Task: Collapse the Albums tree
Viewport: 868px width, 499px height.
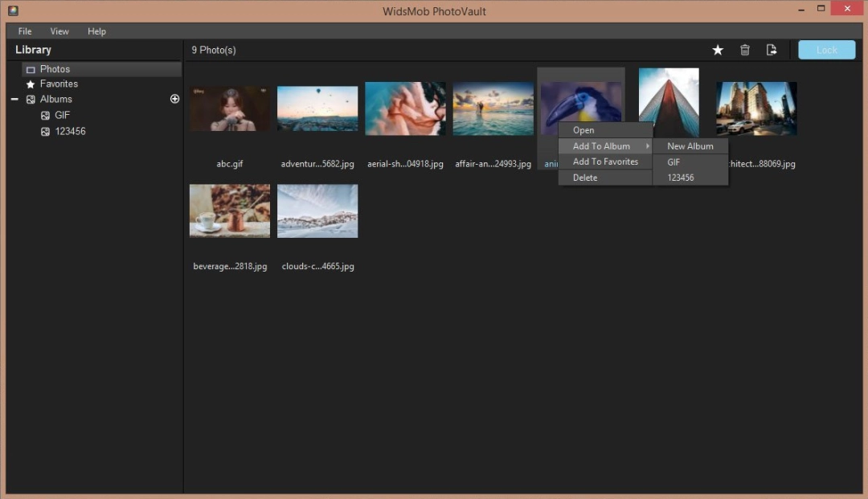Action: 13,99
